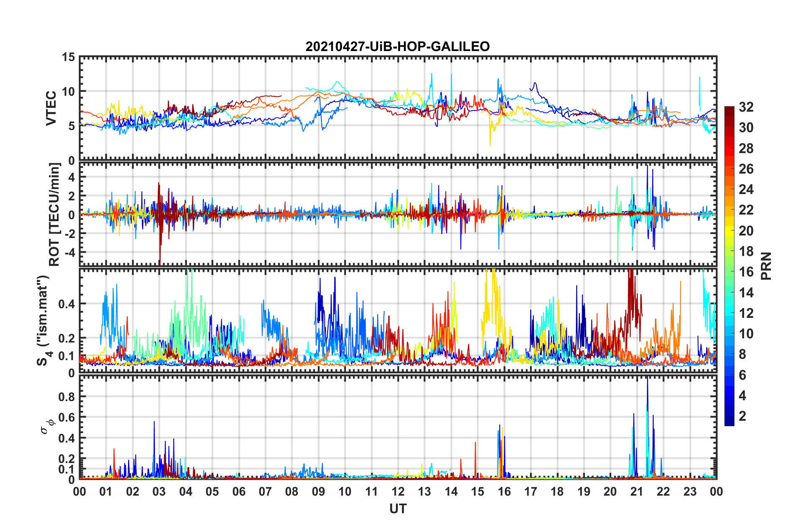
Task: Click the S4 axis tick label 0.1
Action: [x=67, y=356]
